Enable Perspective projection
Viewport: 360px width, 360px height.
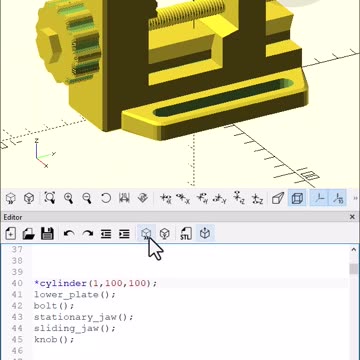[278, 199]
